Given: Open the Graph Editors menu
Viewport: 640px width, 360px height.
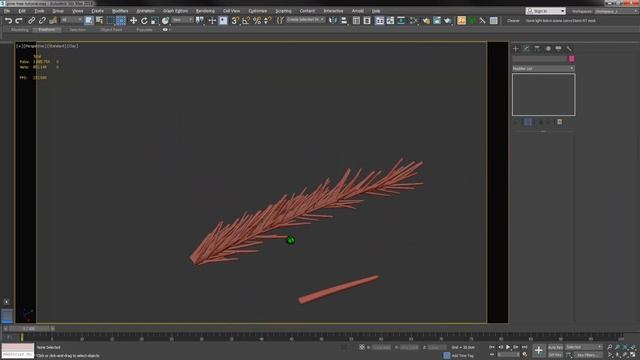Looking at the screenshot, I should (x=176, y=11).
